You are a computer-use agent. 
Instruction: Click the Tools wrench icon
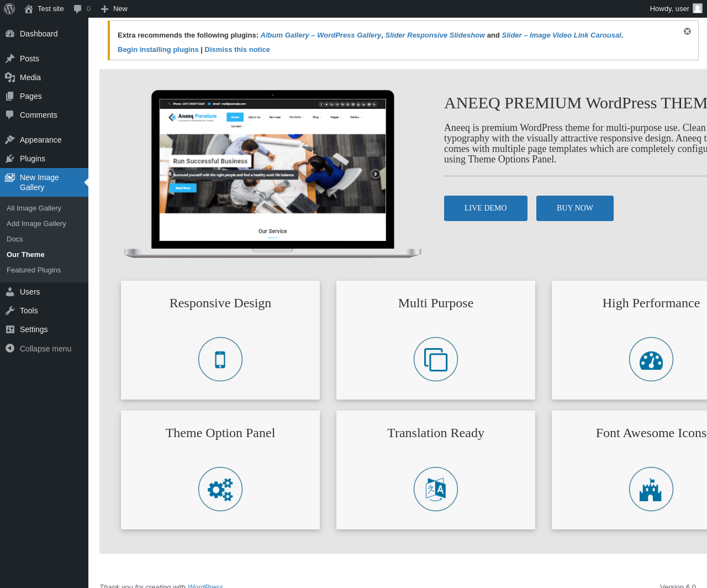tap(10, 311)
